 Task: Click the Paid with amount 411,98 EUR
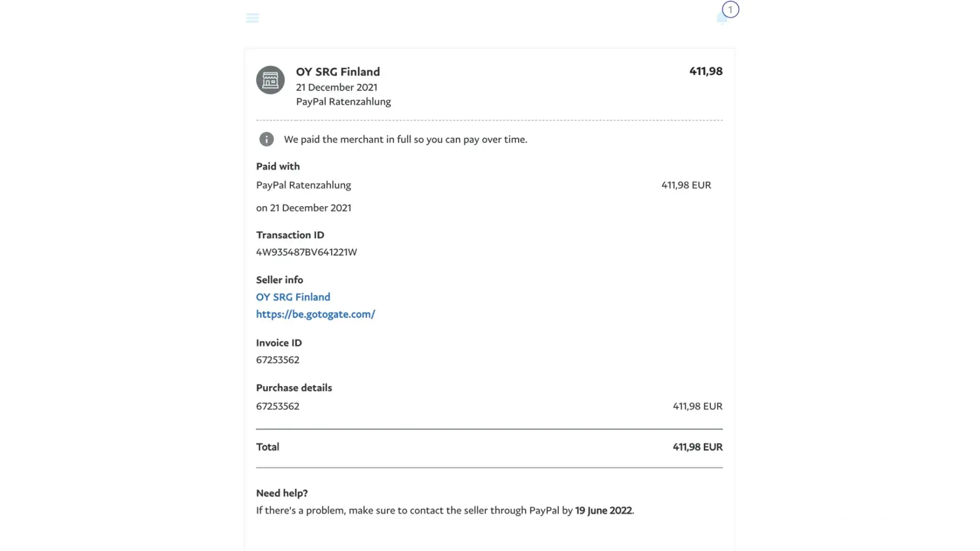coord(686,185)
